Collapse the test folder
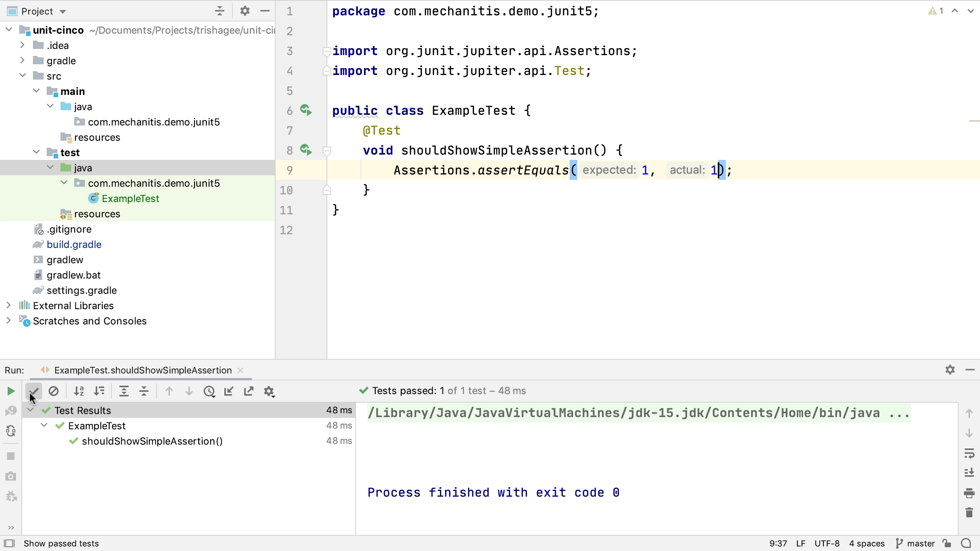 point(36,152)
